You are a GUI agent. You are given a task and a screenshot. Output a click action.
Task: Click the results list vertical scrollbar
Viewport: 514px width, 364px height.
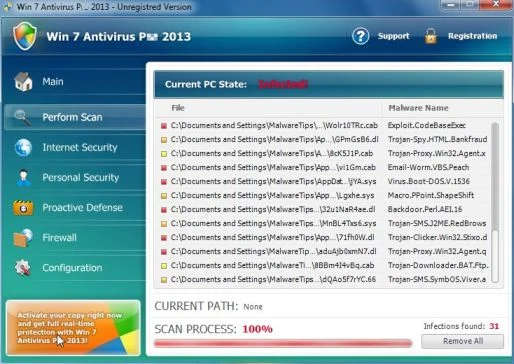coord(495,202)
